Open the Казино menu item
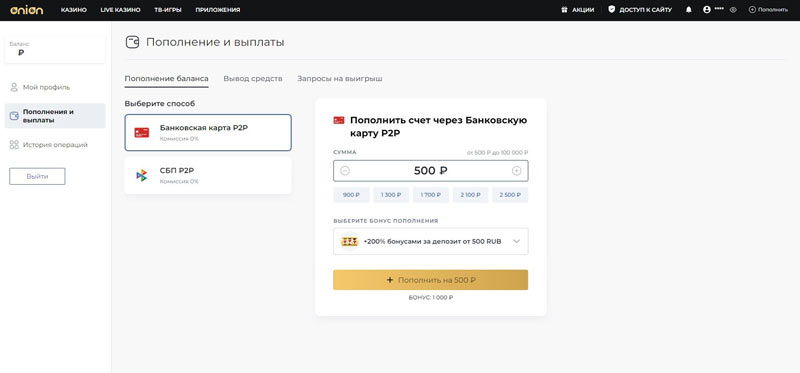800x373 pixels. (x=73, y=10)
